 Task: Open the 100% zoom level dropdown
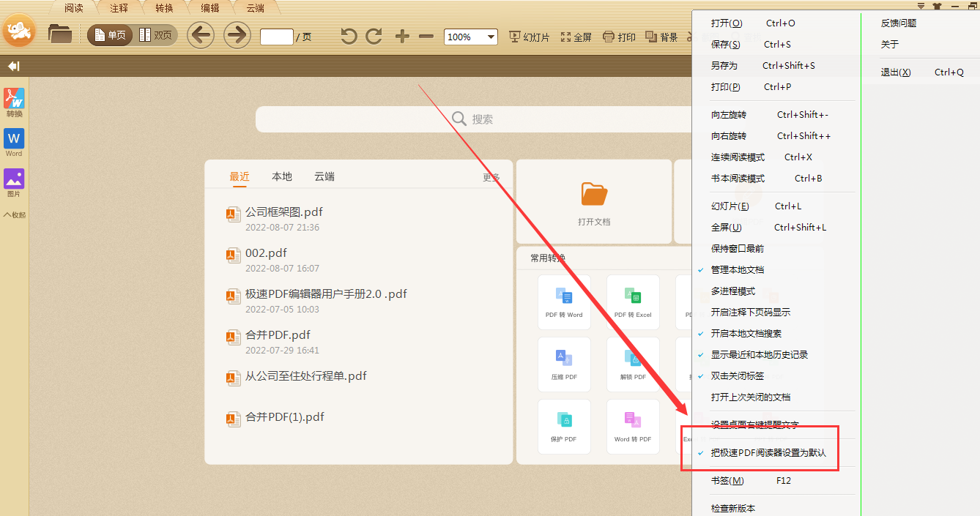tap(471, 37)
